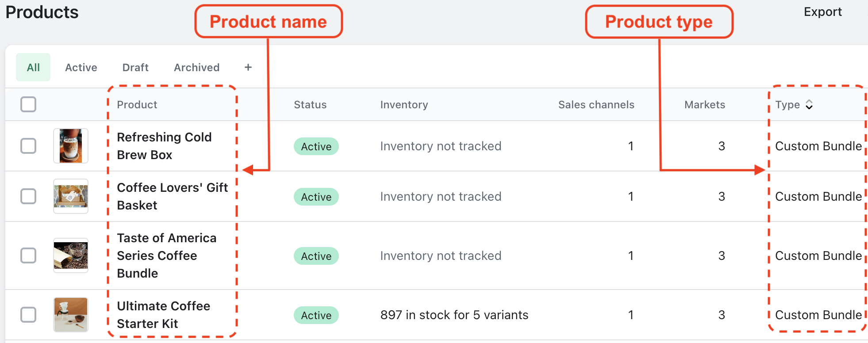Click Ultimate Coffee Starter Kit thumbnail

click(71, 315)
